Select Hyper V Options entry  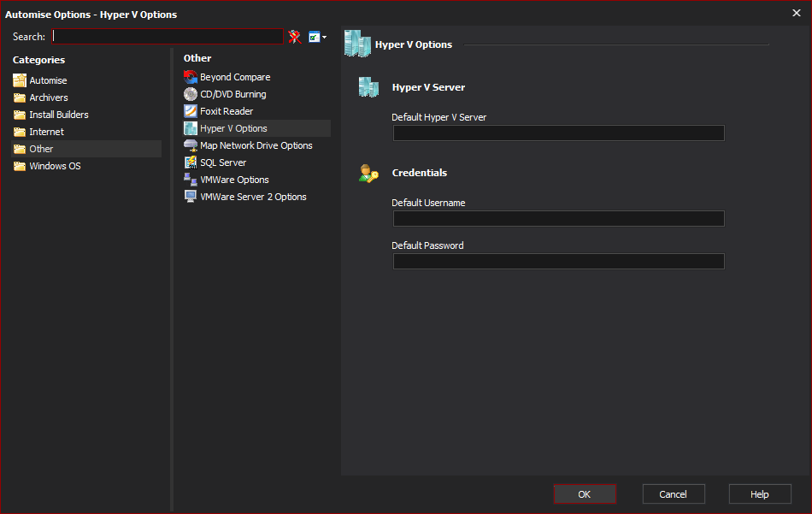[257, 128]
